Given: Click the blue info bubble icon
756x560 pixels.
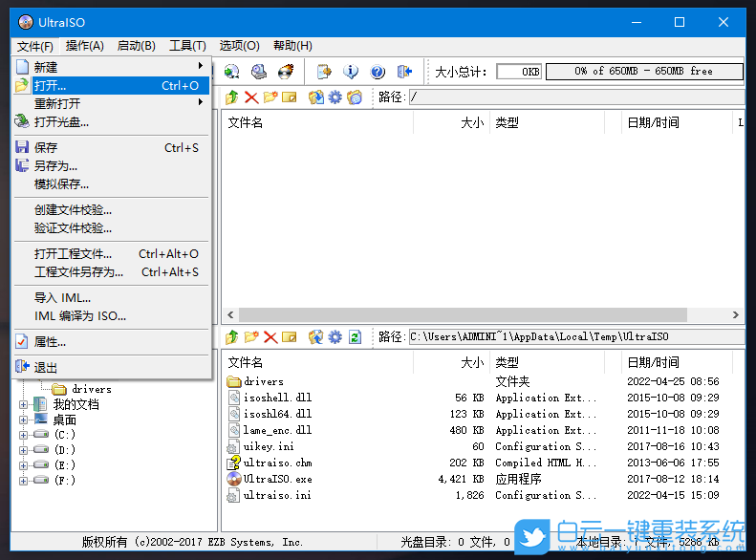Looking at the screenshot, I should [x=351, y=72].
